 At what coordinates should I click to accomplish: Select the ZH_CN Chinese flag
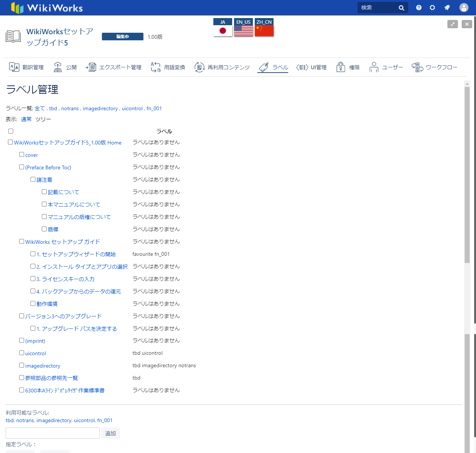click(264, 27)
